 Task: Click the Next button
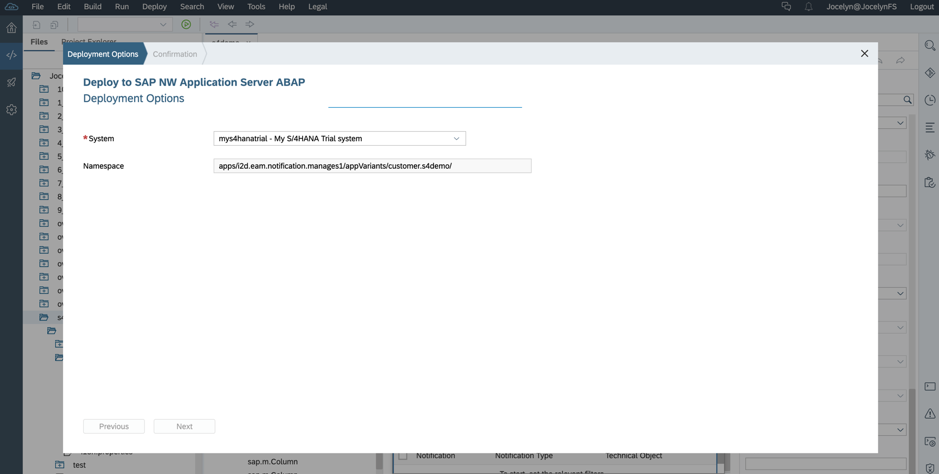(184, 426)
